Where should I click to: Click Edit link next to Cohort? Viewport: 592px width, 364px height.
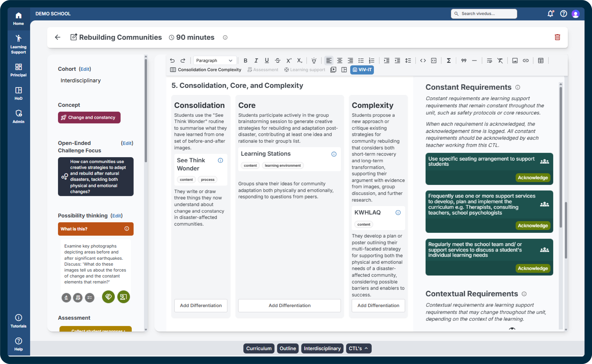[x=85, y=69]
